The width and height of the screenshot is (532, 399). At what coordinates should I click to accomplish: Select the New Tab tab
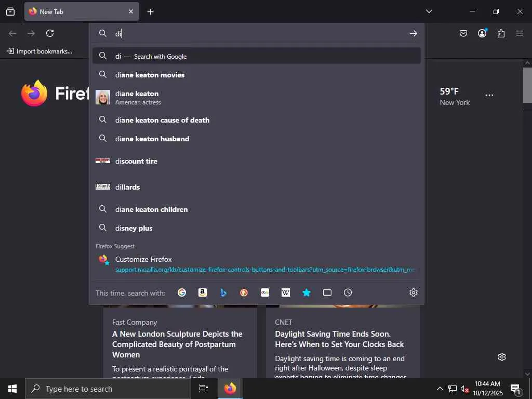coord(82,11)
